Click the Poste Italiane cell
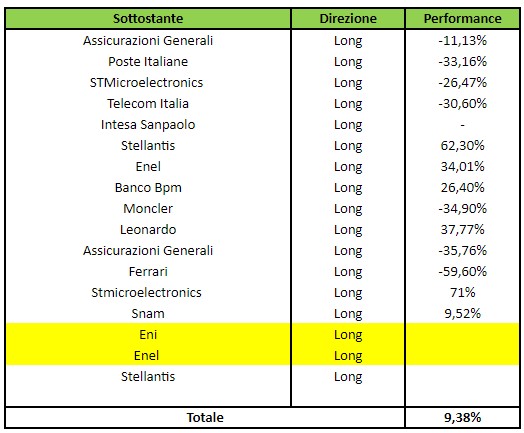Screen dimensions: 524x433 pos(148,61)
